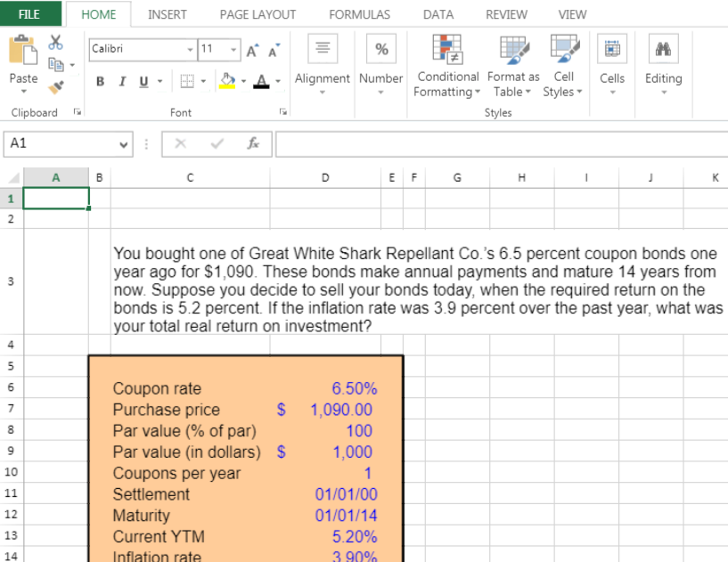This screenshot has height=562, width=728.
Task: Click the Percent Style number icon
Action: 381,49
